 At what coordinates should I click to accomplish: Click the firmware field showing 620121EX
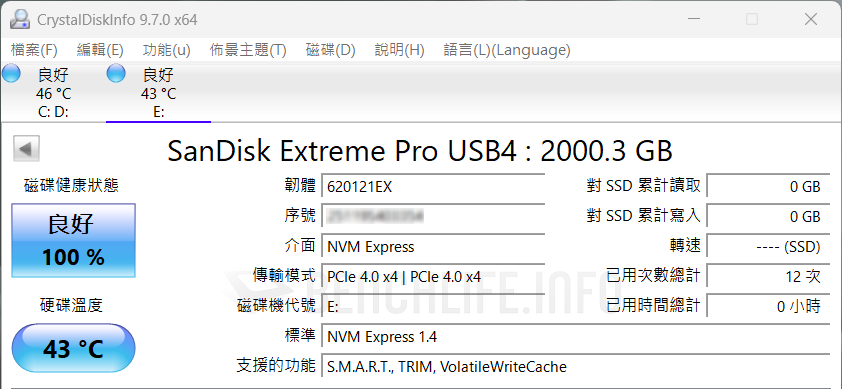click(433, 186)
